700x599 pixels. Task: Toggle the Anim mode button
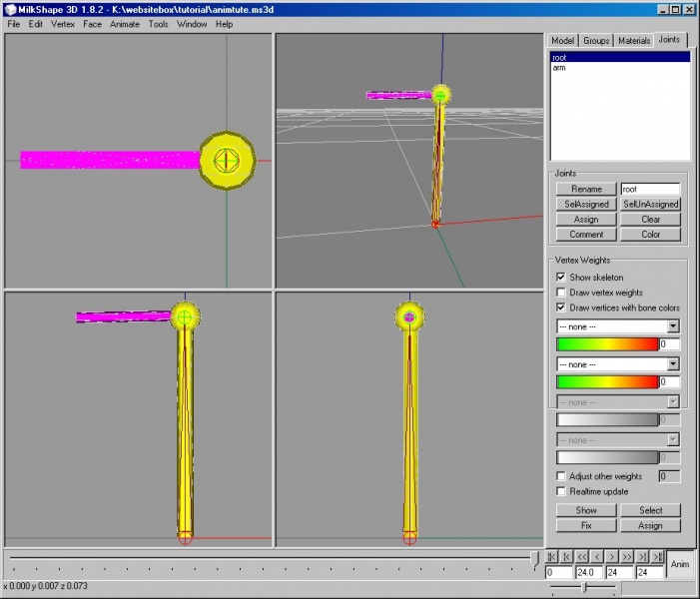(680, 563)
